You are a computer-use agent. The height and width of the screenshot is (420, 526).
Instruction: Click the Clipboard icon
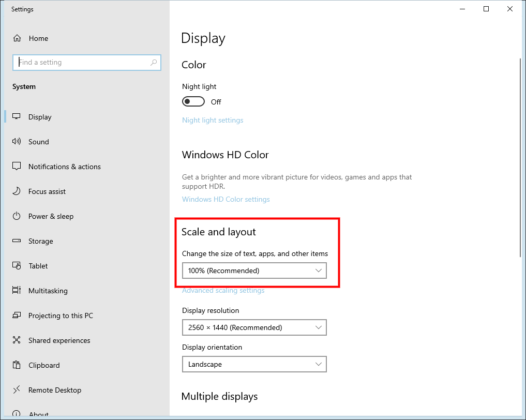coord(17,365)
